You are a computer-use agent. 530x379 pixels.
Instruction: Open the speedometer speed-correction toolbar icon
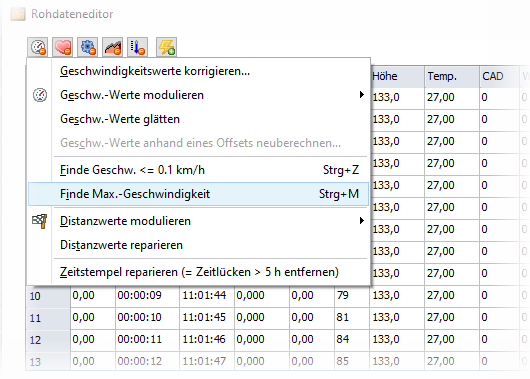38,47
